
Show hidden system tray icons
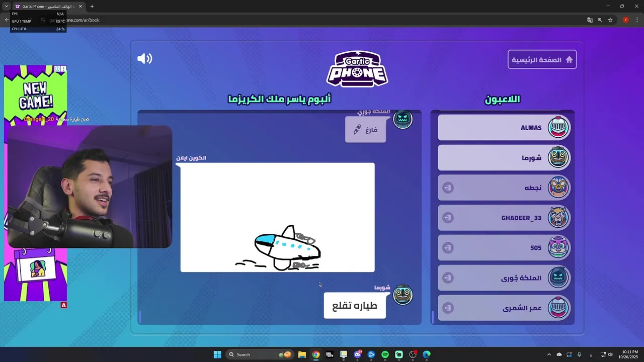click(x=549, y=354)
